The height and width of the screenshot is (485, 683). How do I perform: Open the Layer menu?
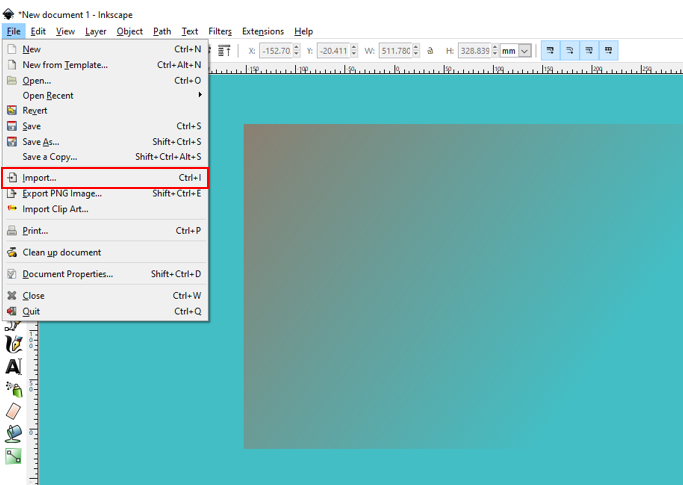click(95, 31)
